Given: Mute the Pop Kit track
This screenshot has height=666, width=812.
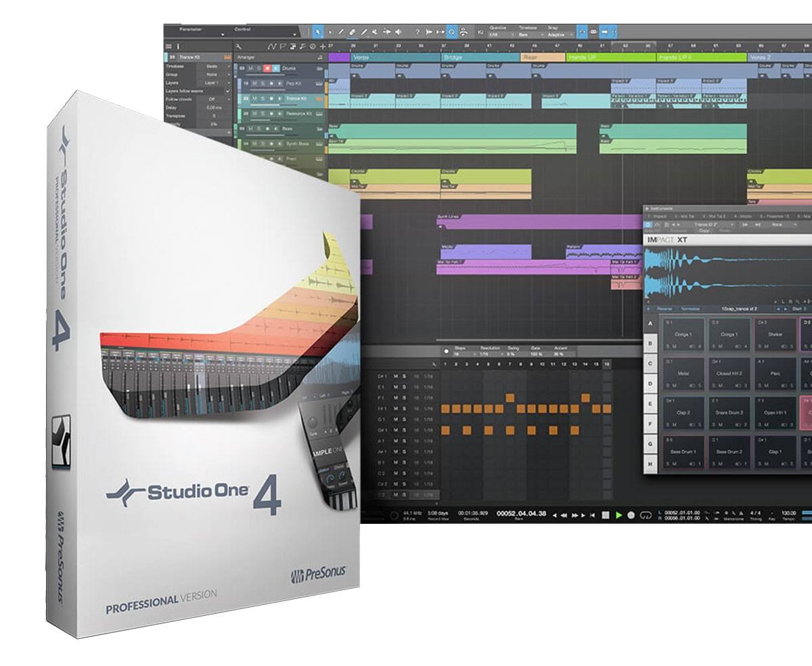Looking at the screenshot, I should click(256, 83).
